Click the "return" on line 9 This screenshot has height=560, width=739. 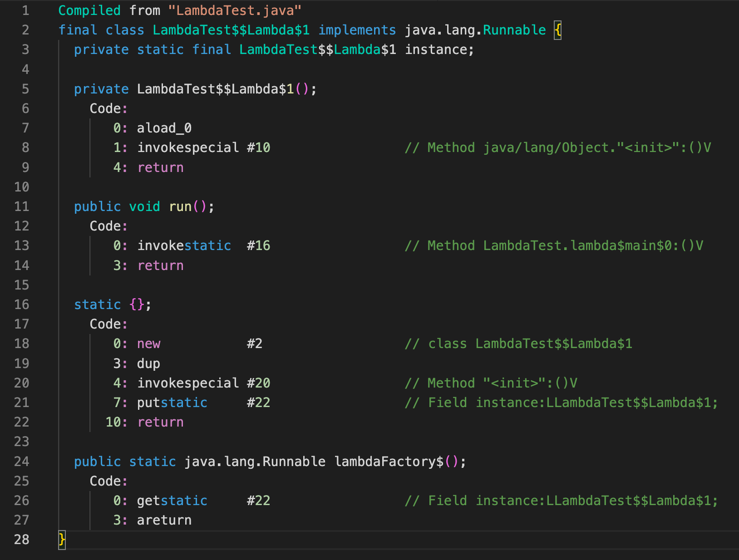161,167
